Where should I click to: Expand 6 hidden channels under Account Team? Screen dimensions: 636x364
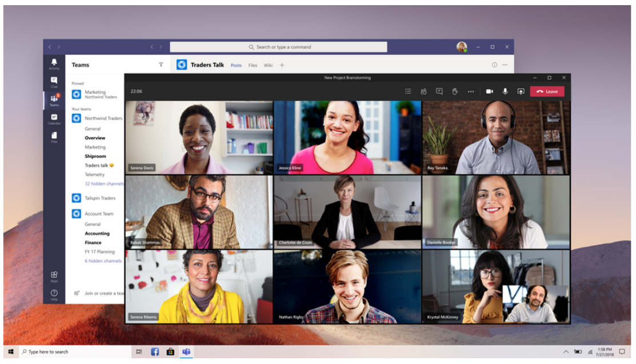pos(103,261)
